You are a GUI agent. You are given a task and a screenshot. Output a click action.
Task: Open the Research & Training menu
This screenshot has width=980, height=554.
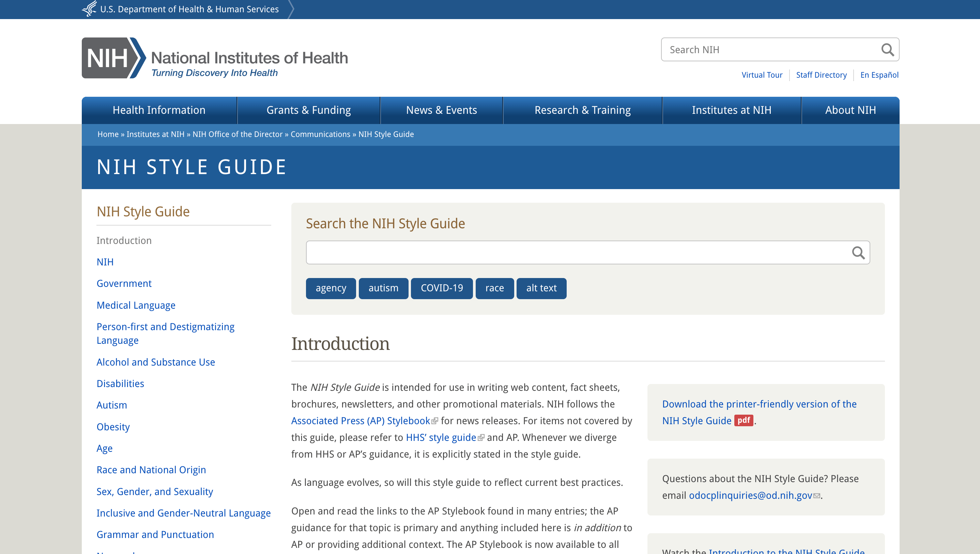[582, 110]
